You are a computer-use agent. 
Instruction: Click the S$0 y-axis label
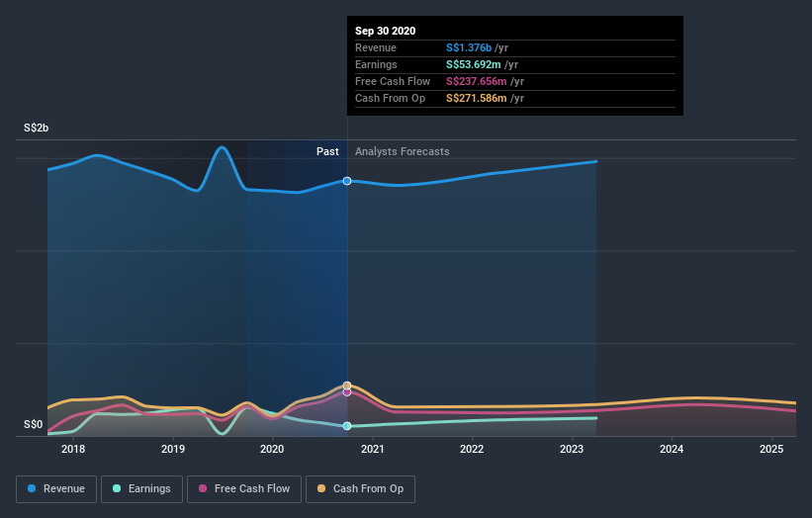tap(34, 424)
